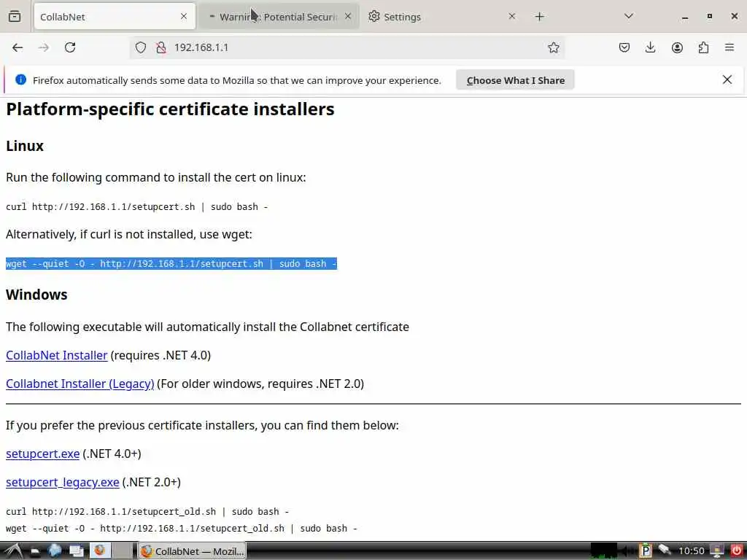Show insecure connection lock info
747x560 pixels.
tap(161, 47)
